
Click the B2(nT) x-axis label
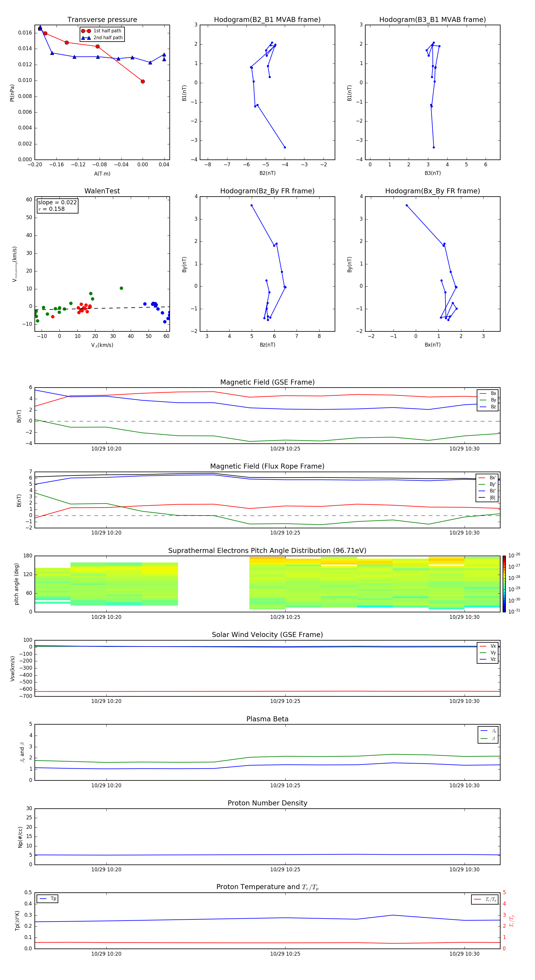pos(267,173)
